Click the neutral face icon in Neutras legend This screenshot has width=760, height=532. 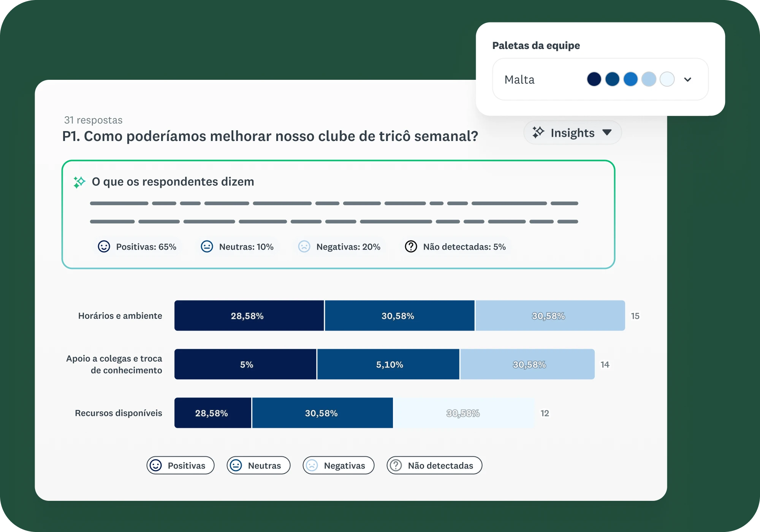tap(236, 465)
